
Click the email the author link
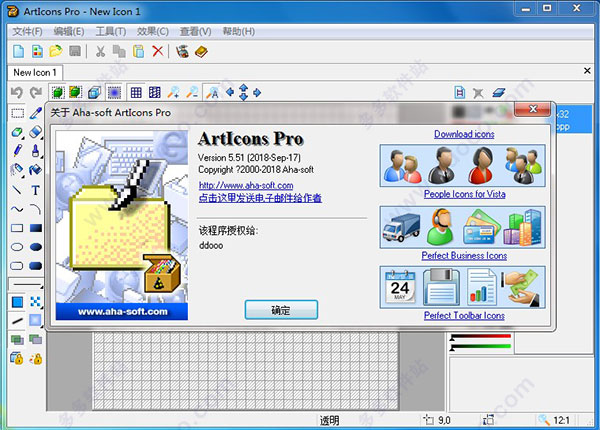pyautogui.click(x=260, y=198)
